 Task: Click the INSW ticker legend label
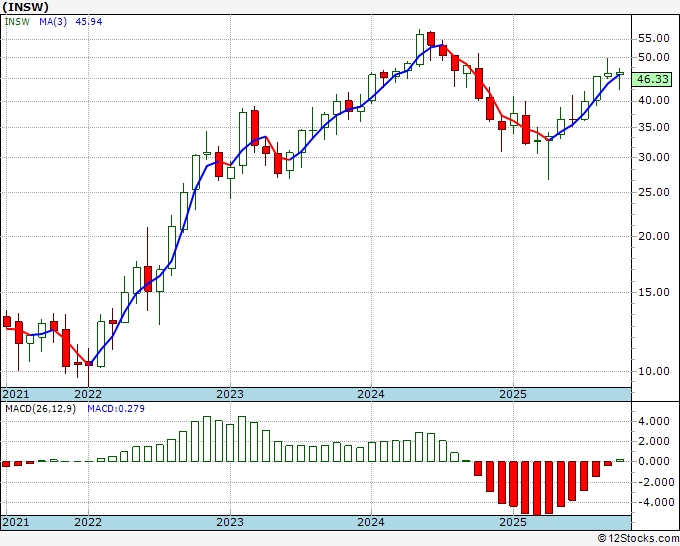click(17, 21)
